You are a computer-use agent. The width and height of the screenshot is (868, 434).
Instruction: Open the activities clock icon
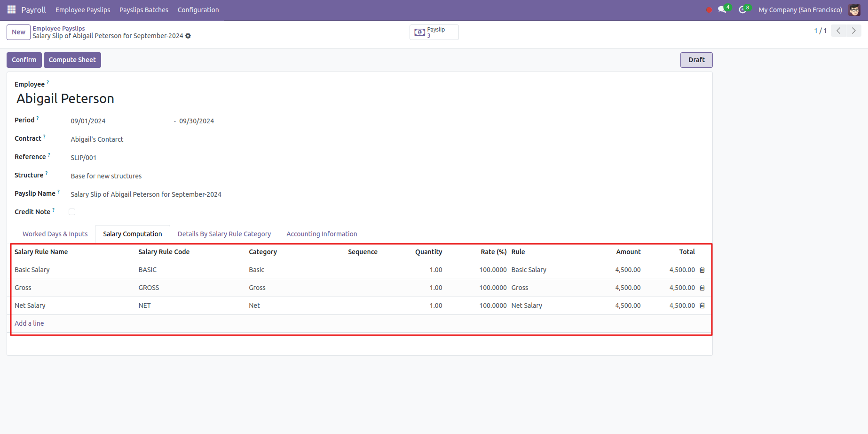pyautogui.click(x=742, y=10)
